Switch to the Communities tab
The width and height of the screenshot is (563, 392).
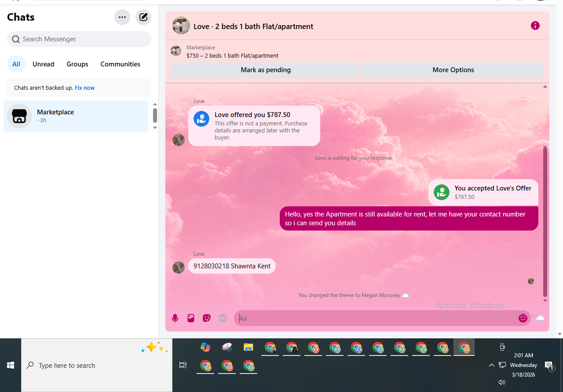pos(121,64)
